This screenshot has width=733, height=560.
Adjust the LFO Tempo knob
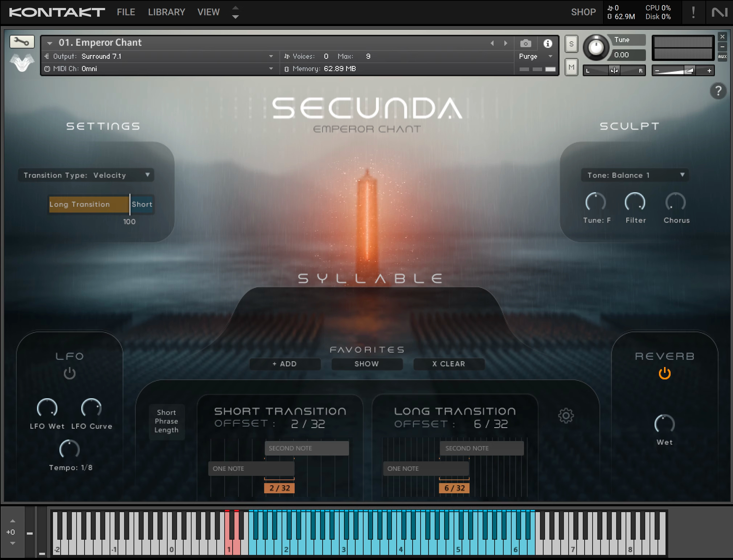click(x=69, y=449)
